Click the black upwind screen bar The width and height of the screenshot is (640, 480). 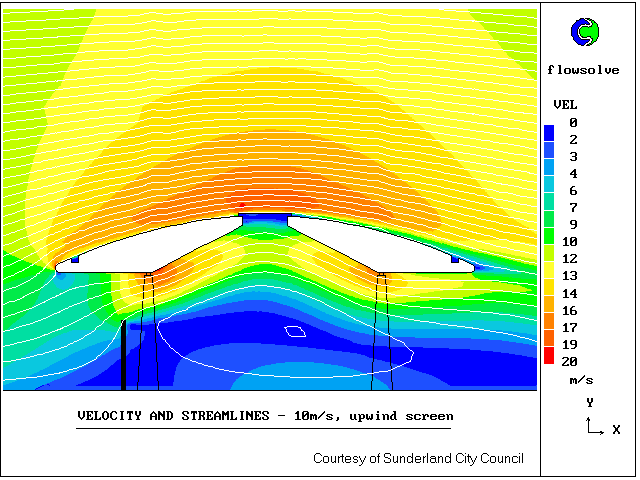click(x=123, y=355)
